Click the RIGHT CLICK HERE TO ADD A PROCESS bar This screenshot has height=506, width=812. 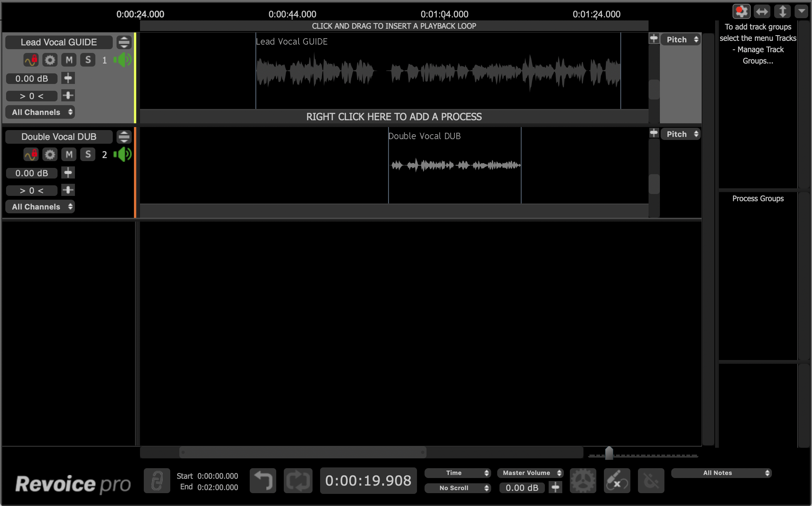coord(394,116)
